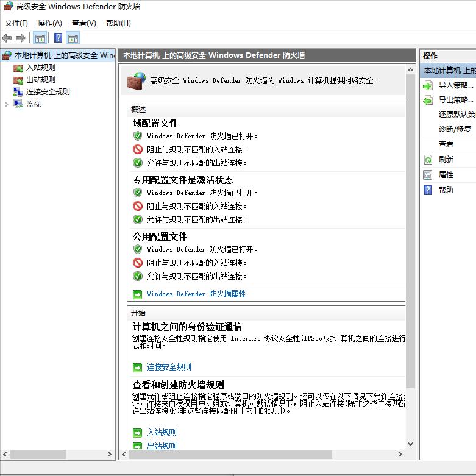This screenshot has width=476, height=476.
Task: Click the center pane horizontal scroll-left arrow
Action: tap(124, 455)
